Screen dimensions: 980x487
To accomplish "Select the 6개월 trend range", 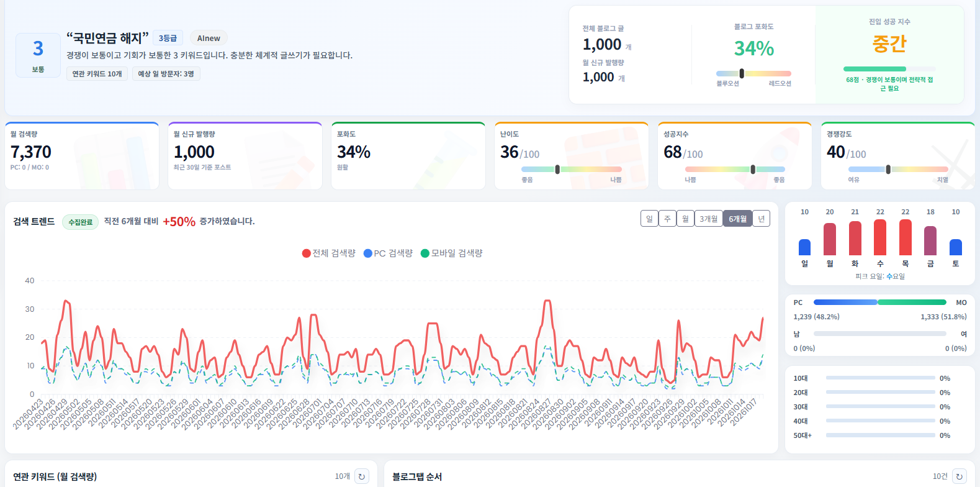I will click(x=737, y=219).
